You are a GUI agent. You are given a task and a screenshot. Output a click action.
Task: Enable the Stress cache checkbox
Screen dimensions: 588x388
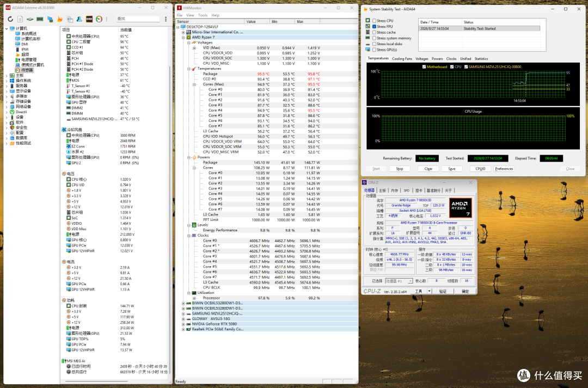pyautogui.click(x=374, y=32)
